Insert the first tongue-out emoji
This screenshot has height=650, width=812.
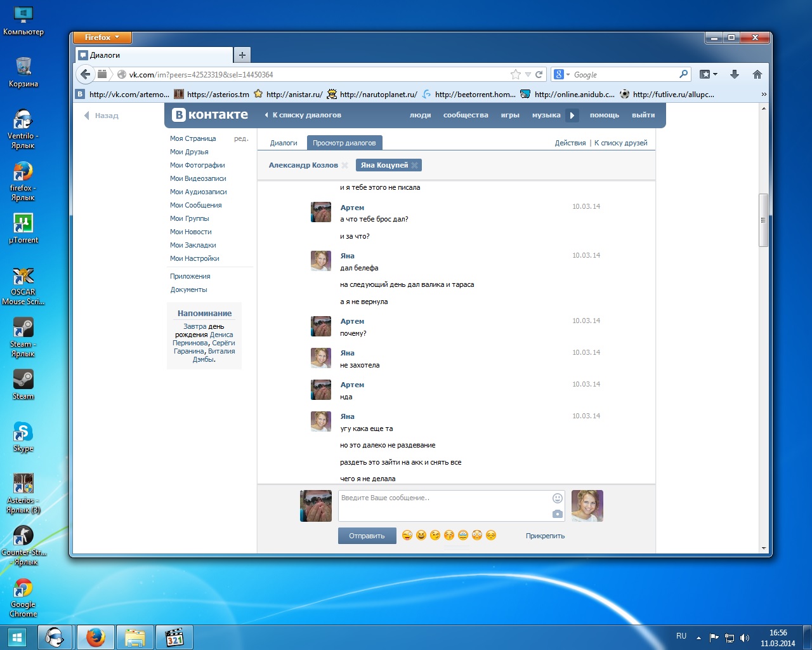(407, 535)
